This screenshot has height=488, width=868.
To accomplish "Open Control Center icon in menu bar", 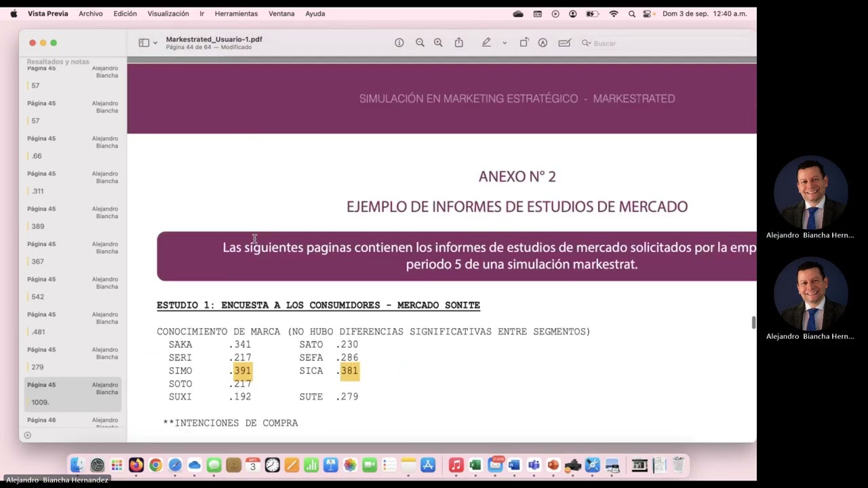I will pyautogui.click(x=648, y=14).
